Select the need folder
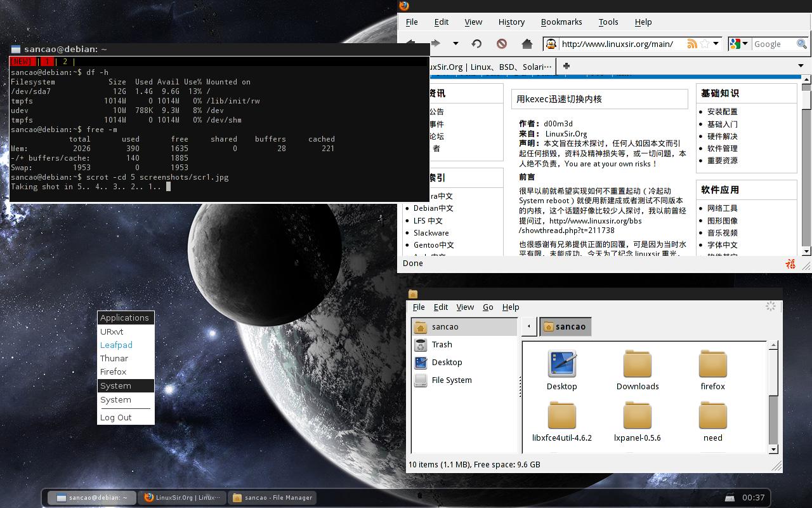Viewport: 812px width, 508px height. click(712, 422)
